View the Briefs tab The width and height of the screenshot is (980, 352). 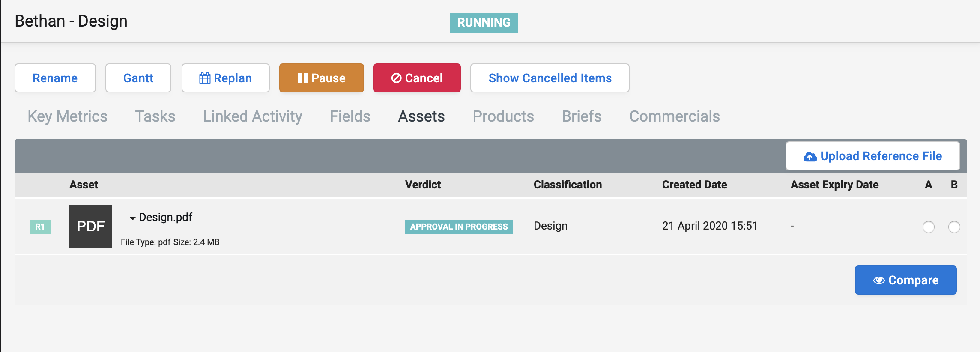[581, 116]
